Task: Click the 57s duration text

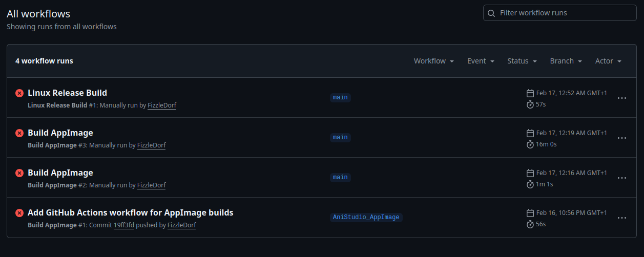Action: 541,104
